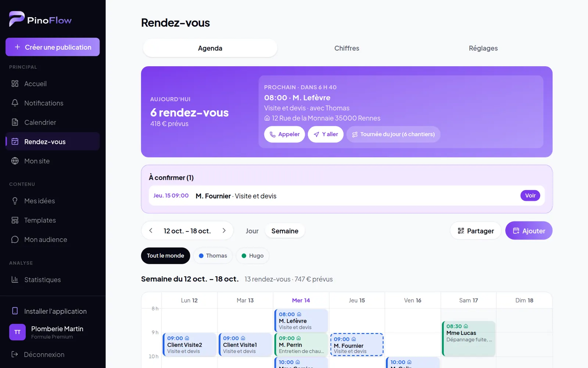Select the Mer 14 day header
588x368 pixels.
pyautogui.click(x=301, y=300)
